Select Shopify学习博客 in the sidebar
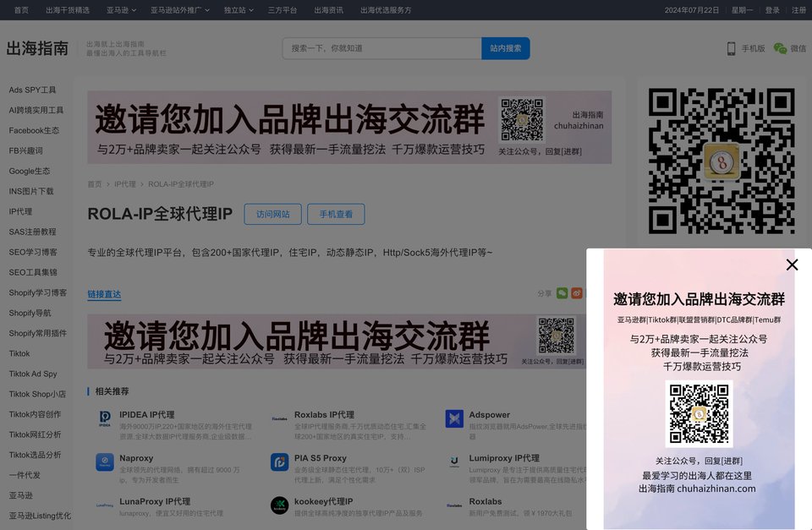 click(38, 292)
